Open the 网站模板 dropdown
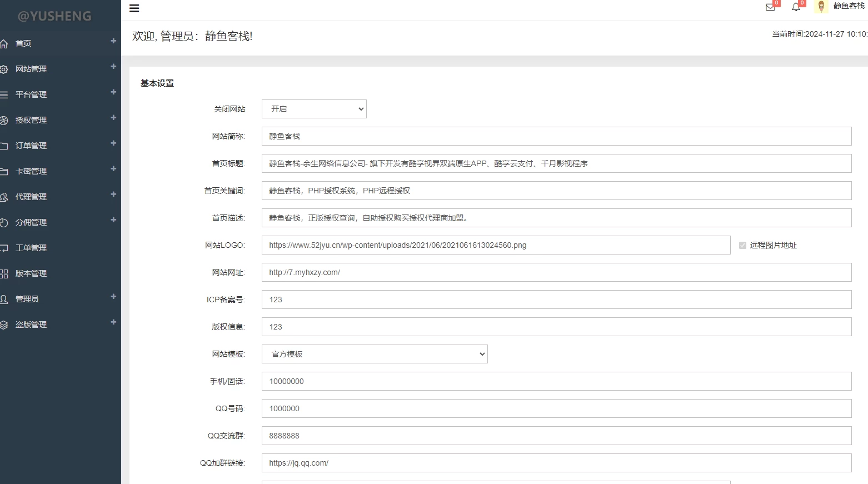868x484 pixels. pos(375,354)
